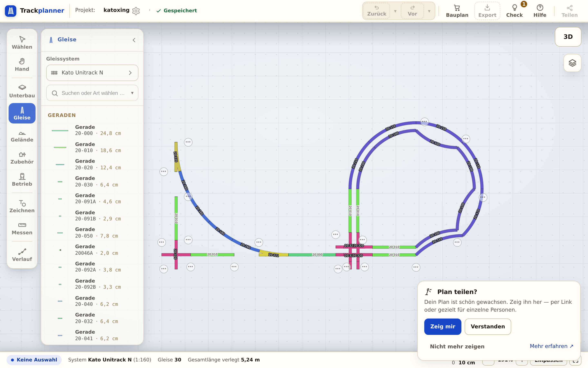Open the Zubehör accessories tool

22,157
